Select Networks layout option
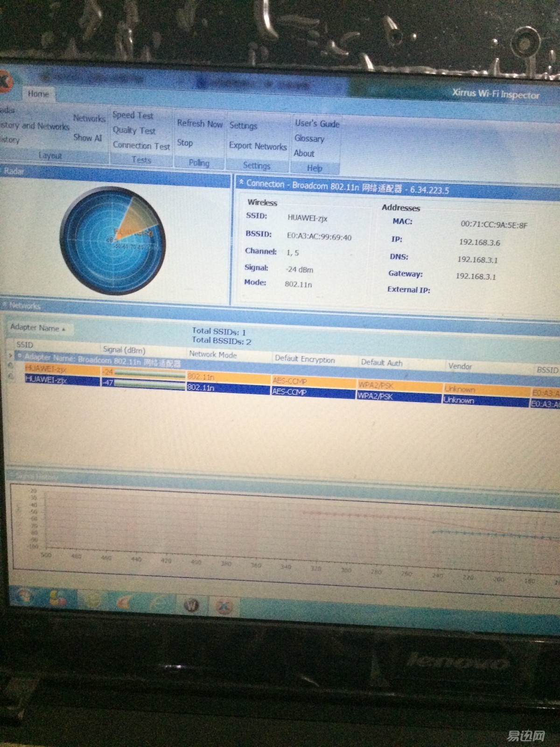 (89, 119)
